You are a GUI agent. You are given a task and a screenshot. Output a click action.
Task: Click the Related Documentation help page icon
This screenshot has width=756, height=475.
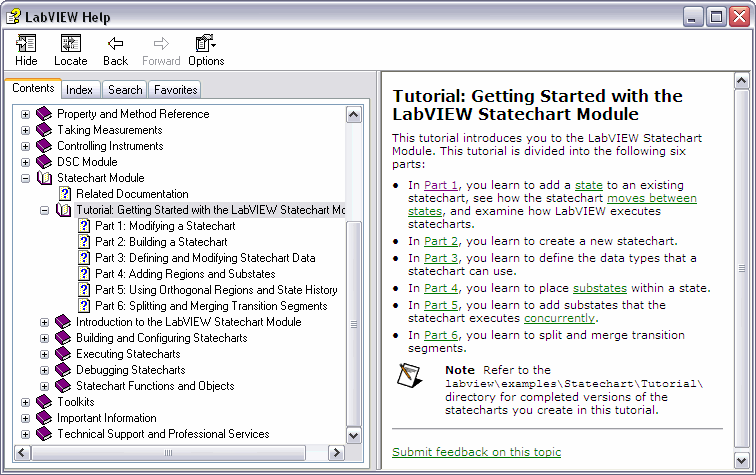65,194
